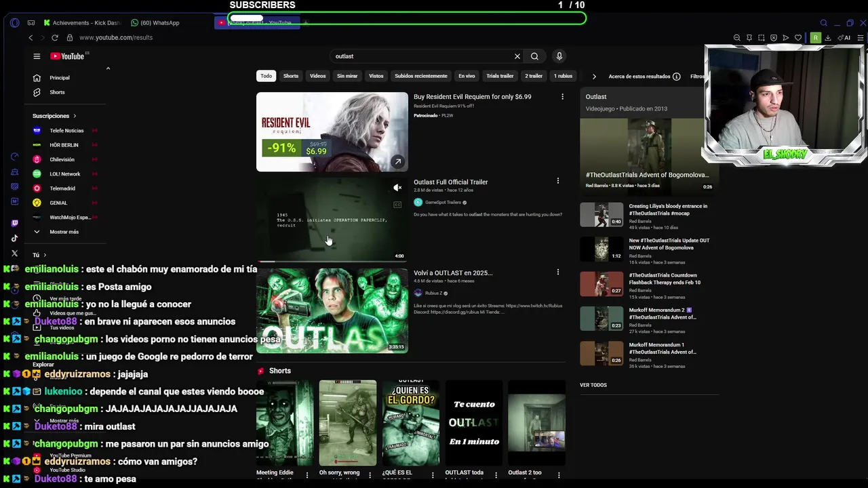Open the AI assistant button

tap(844, 38)
